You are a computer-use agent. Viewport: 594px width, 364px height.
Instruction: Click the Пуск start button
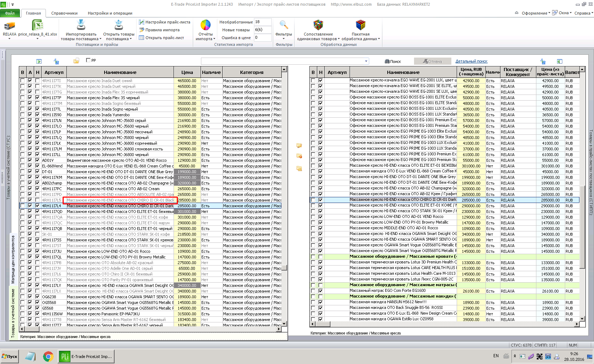tap(10, 356)
